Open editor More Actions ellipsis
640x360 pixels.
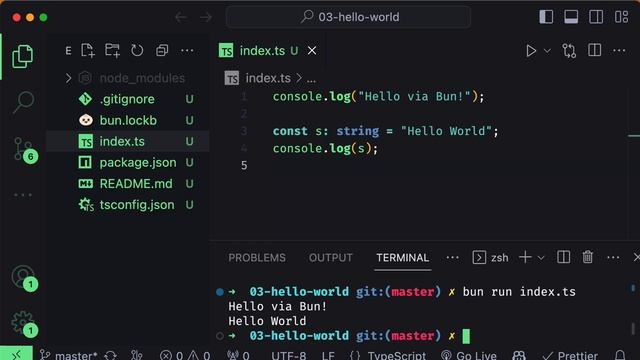coord(619,51)
